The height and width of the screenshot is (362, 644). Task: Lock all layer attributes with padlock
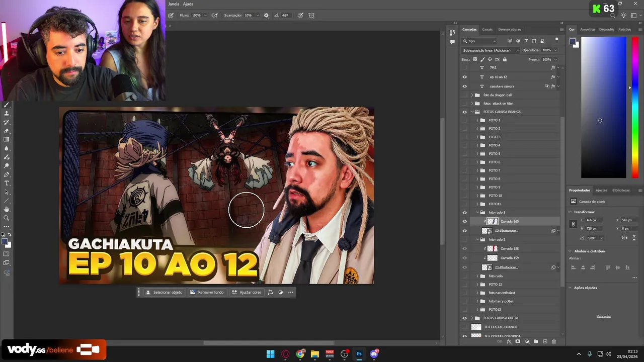(505, 59)
